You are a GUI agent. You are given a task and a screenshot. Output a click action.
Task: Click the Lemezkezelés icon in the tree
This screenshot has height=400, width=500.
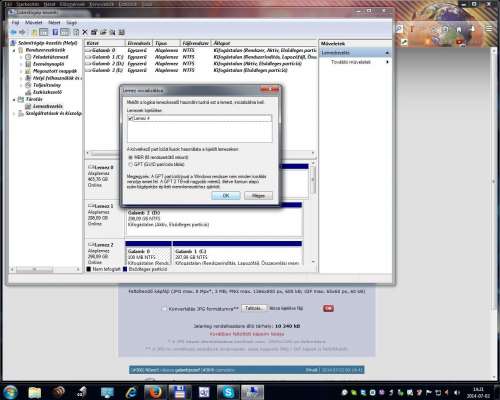click(x=28, y=106)
